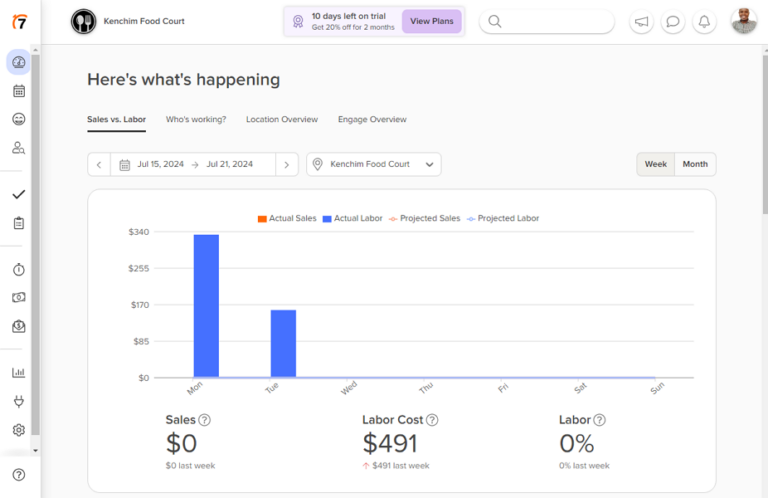Click the Jul 15, 2024 start date
The width and height of the screenshot is (768, 498).
161,164
